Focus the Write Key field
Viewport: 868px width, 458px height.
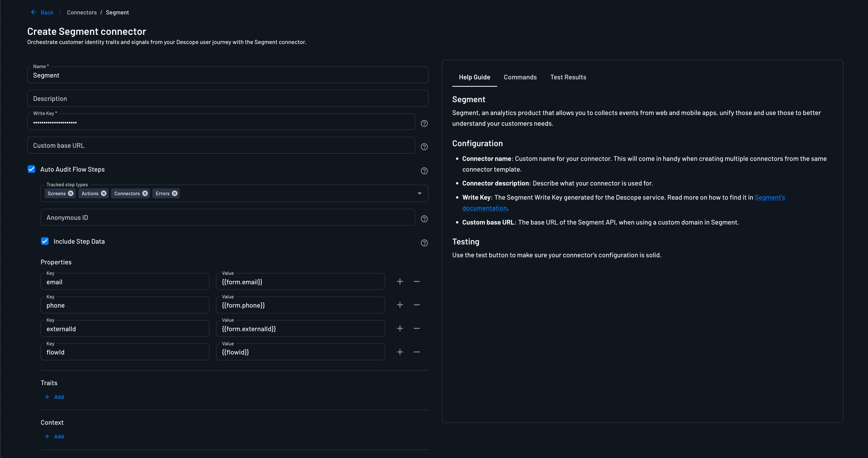(221, 122)
